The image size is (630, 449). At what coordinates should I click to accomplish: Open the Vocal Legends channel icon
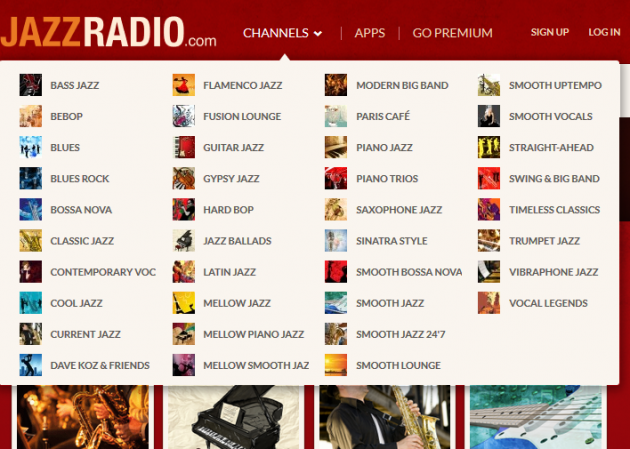point(489,303)
